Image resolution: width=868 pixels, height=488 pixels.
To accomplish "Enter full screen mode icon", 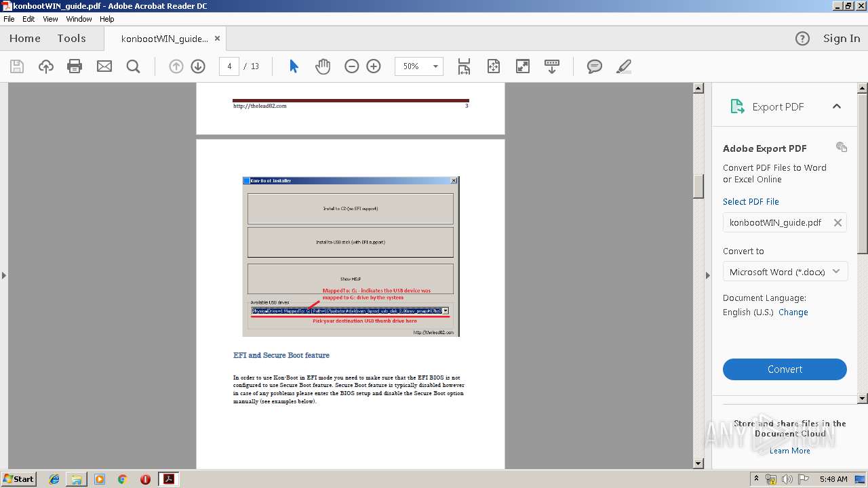I will 523,66.
